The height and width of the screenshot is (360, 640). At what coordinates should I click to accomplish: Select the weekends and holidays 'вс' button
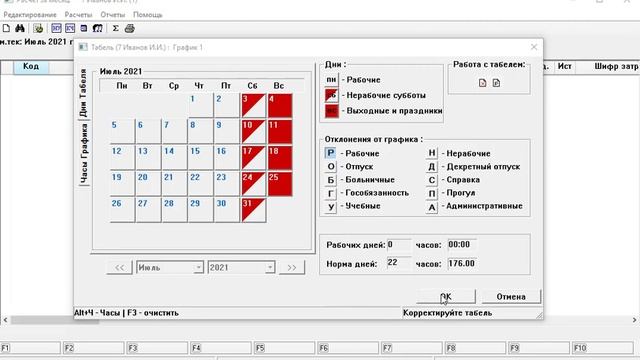pyautogui.click(x=331, y=111)
